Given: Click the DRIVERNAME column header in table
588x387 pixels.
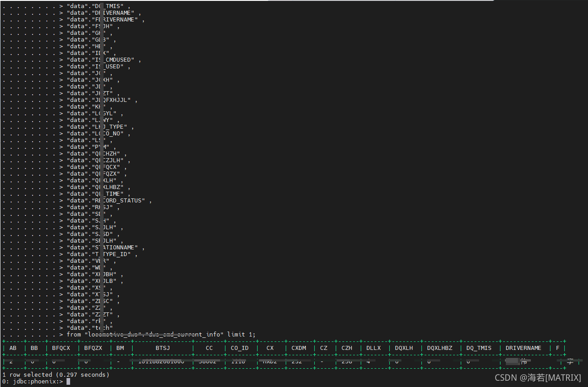Looking at the screenshot, I should click(x=523, y=348).
